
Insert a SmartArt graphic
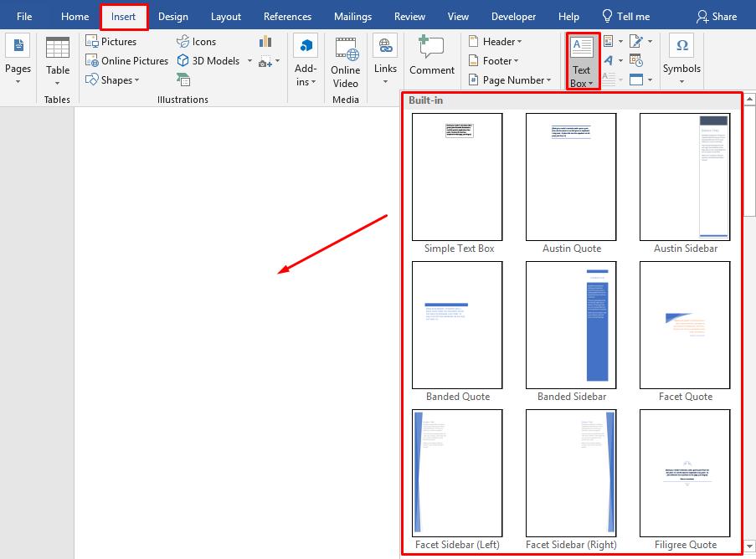[x=183, y=79]
